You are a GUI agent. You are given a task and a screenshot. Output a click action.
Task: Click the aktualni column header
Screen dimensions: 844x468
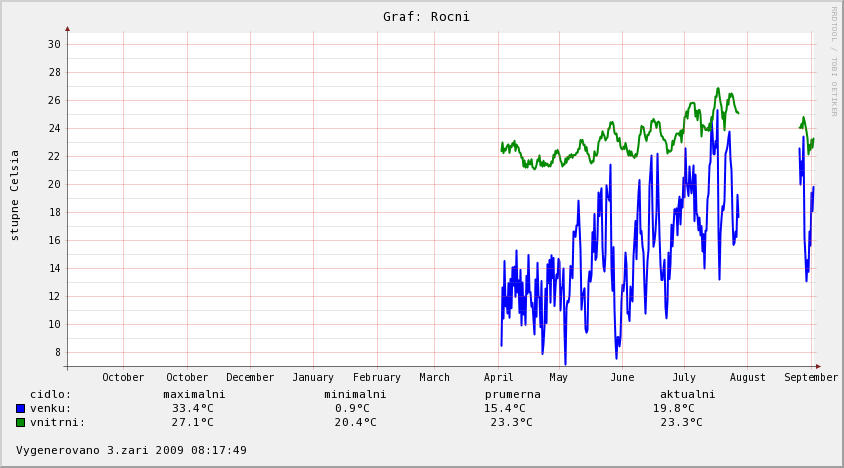pos(687,395)
